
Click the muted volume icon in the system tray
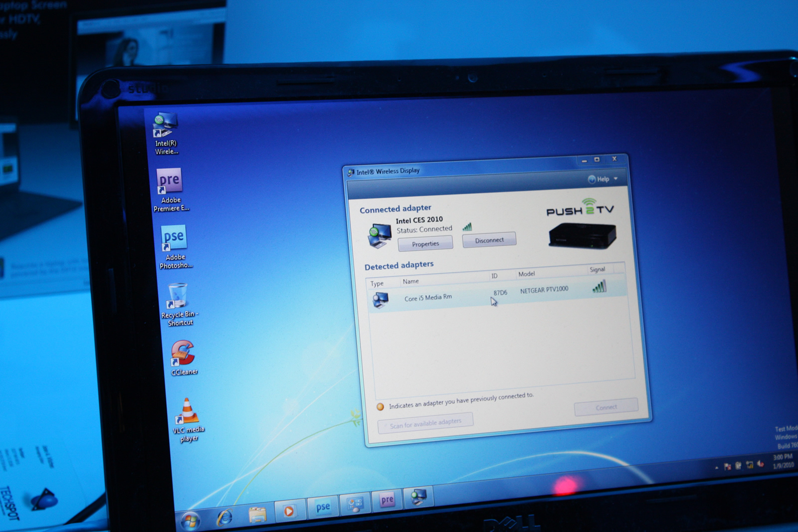[761, 464]
